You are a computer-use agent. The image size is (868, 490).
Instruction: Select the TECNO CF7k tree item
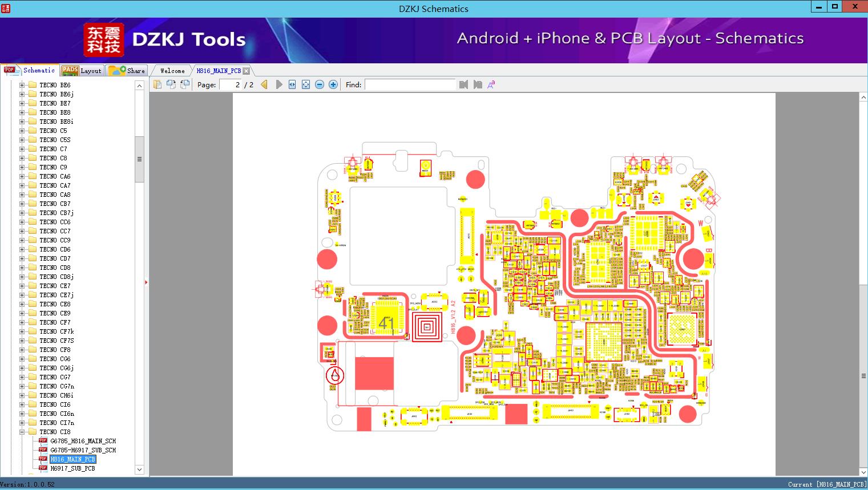[56, 331]
